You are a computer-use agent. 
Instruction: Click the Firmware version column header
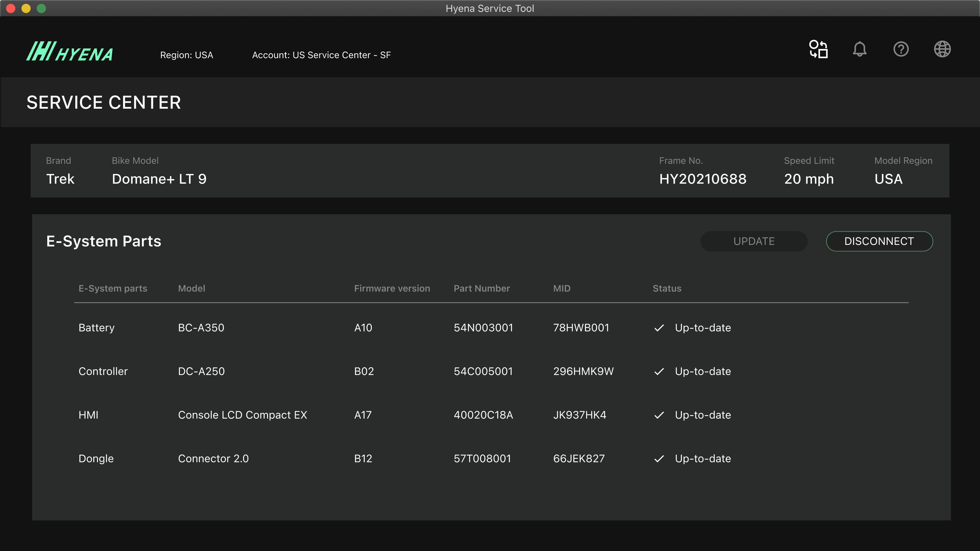click(x=392, y=289)
